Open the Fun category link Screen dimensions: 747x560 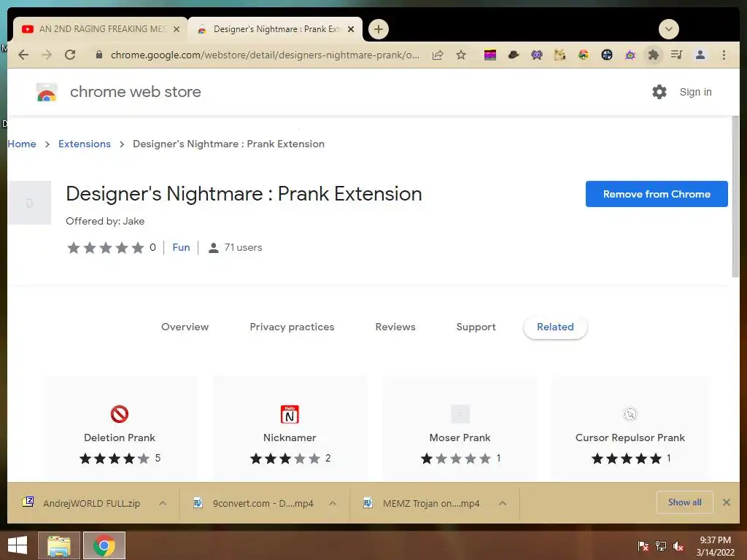point(181,248)
